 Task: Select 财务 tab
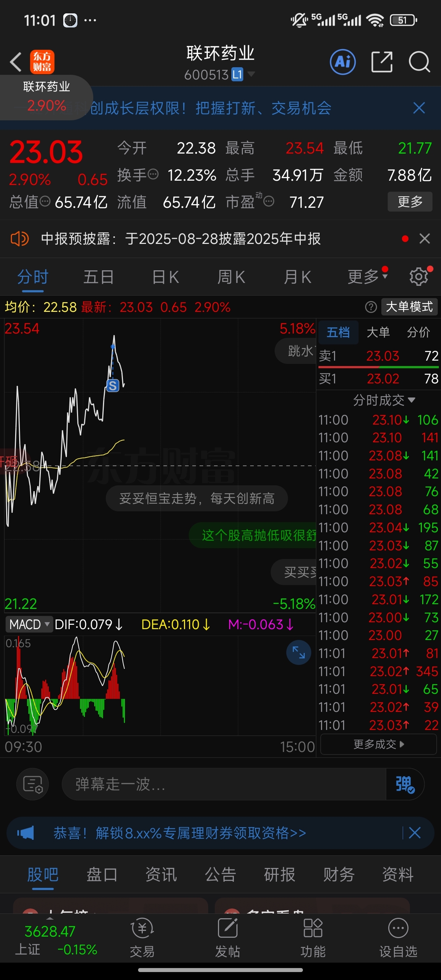point(339,874)
